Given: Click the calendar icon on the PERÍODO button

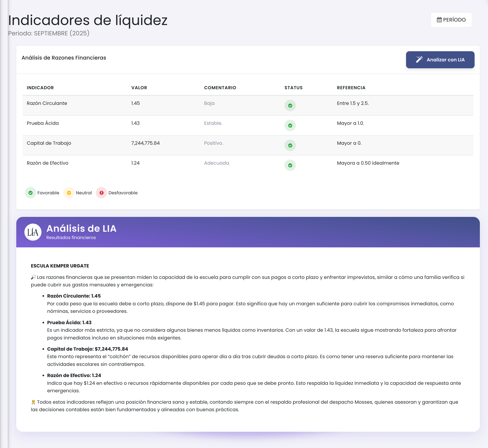Looking at the screenshot, I should (439, 20).
